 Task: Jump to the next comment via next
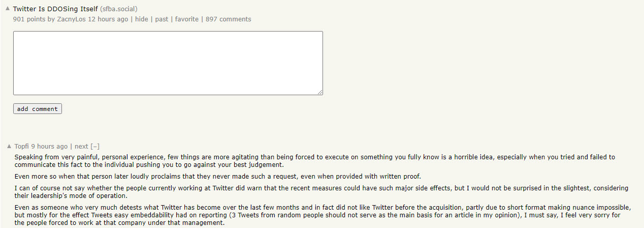point(81,147)
